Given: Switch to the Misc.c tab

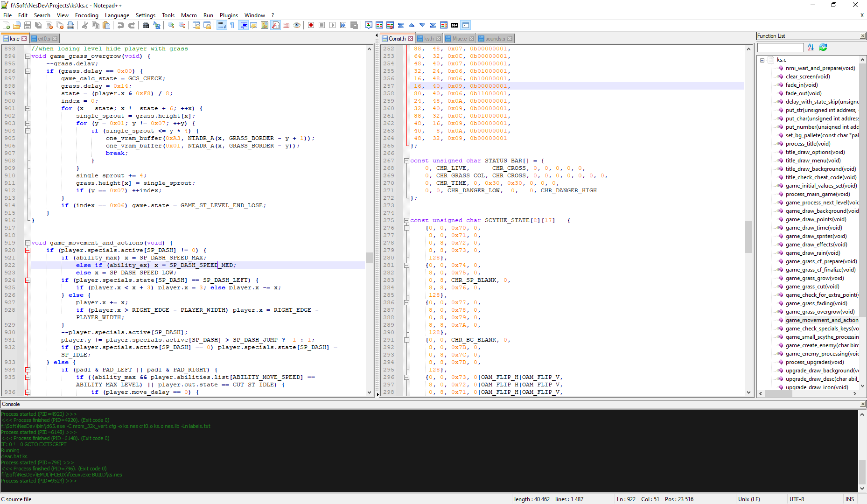Looking at the screenshot, I should click(x=459, y=39).
